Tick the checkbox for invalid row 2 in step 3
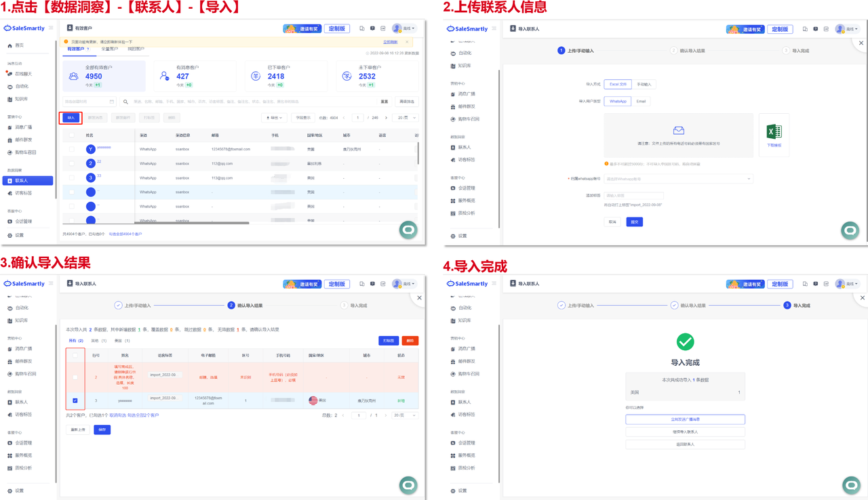 pyautogui.click(x=75, y=377)
